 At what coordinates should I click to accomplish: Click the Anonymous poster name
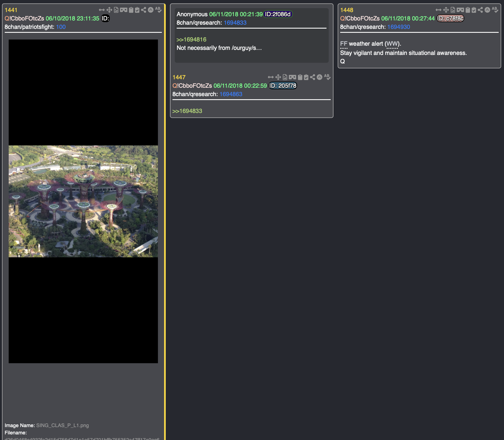pyautogui.click(x=192, y=14)
